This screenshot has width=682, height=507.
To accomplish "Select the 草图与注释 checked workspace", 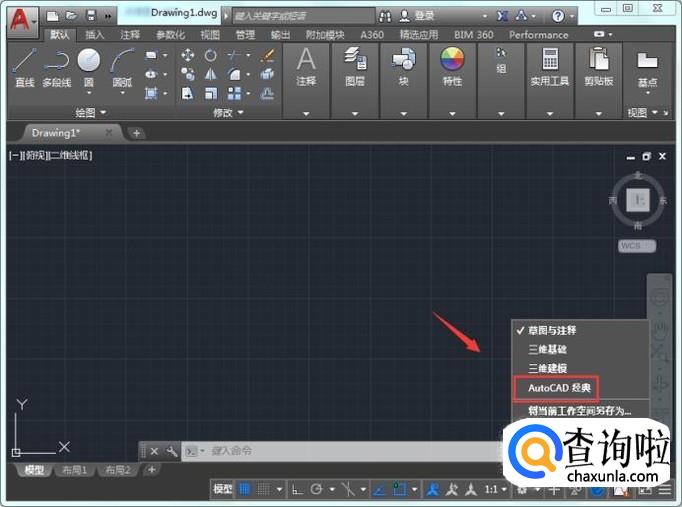I will 551,330.
